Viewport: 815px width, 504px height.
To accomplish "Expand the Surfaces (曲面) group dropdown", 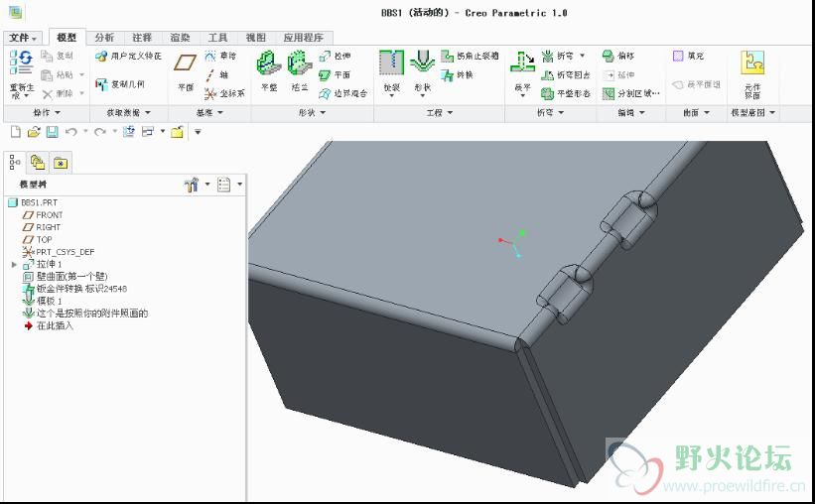I will click(x=696, y=113).
